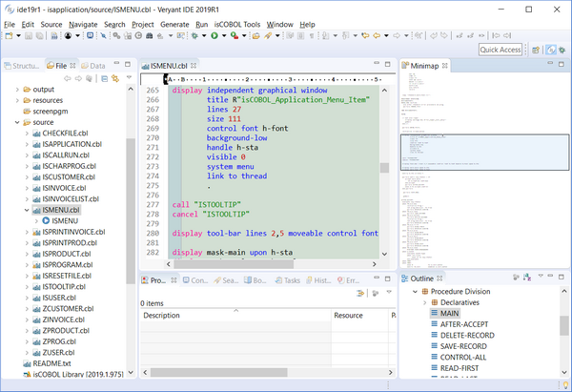Expand the Declaratives node in Outline
572x392 pixels.
point(423,301)
